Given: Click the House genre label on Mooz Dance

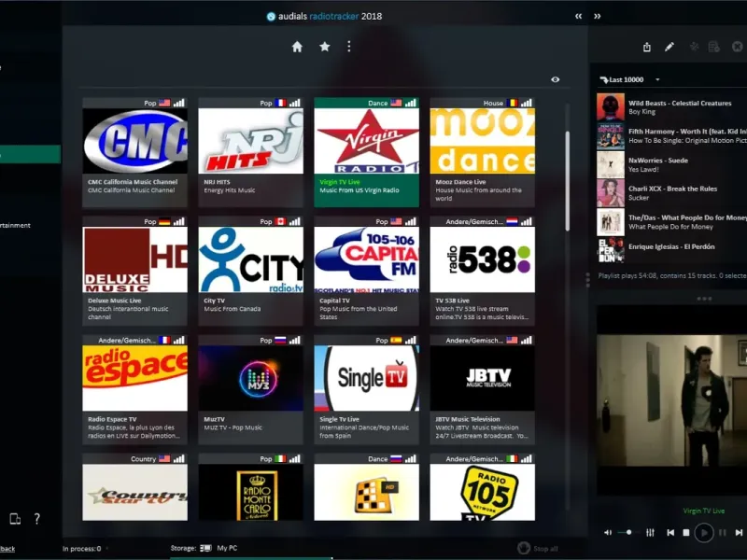Looking at the screenshot, I should pos(493,103).
